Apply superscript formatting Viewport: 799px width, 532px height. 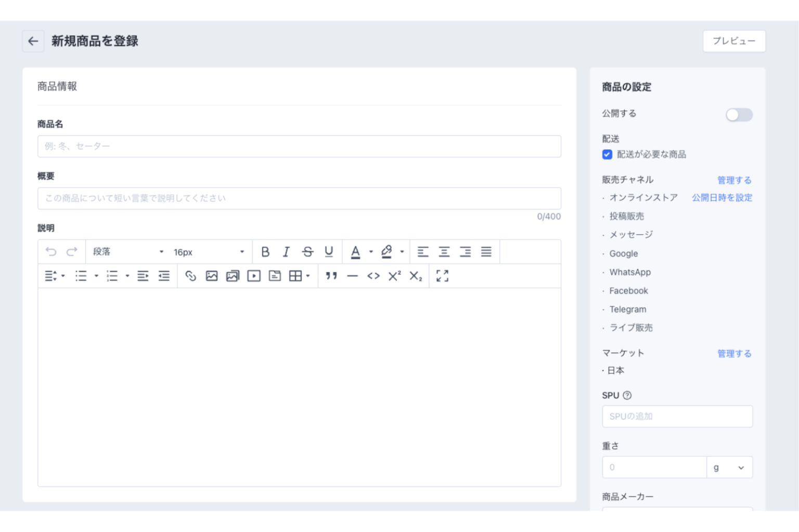pyautogui.click(x=394, y=276)
